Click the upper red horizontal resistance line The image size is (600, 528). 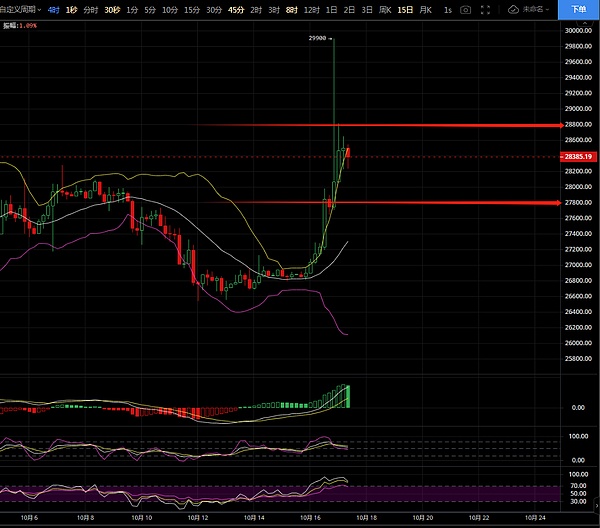pos(450,125)
